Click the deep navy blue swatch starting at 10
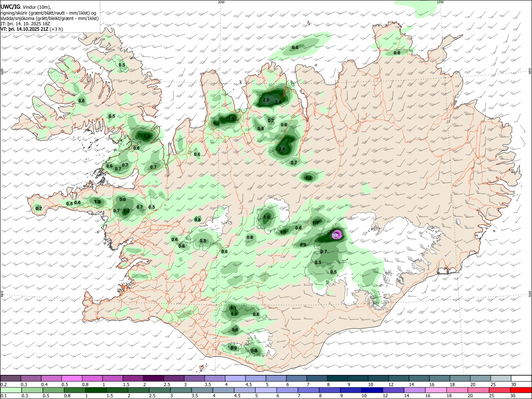532x399 pixels. (372, 390)
